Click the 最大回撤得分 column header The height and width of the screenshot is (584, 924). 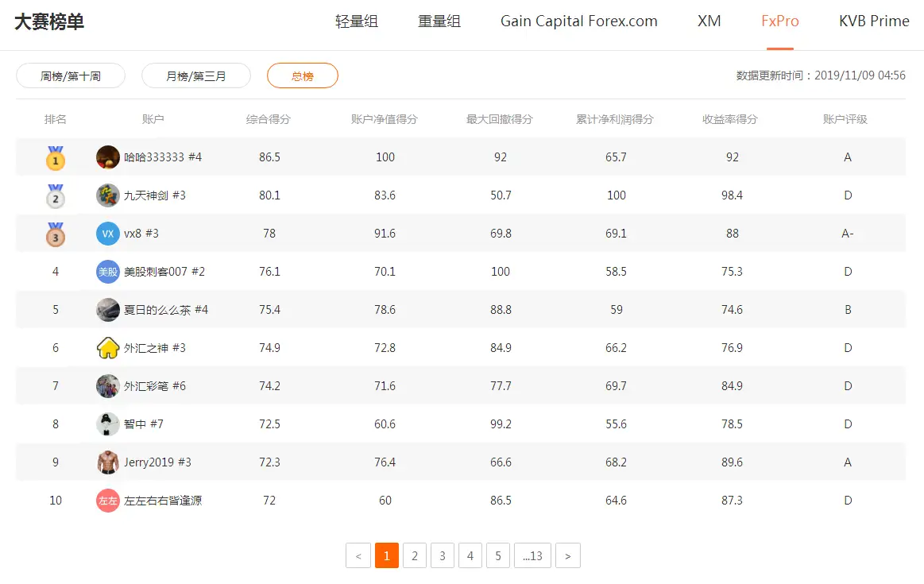click(x=500, y=119)
